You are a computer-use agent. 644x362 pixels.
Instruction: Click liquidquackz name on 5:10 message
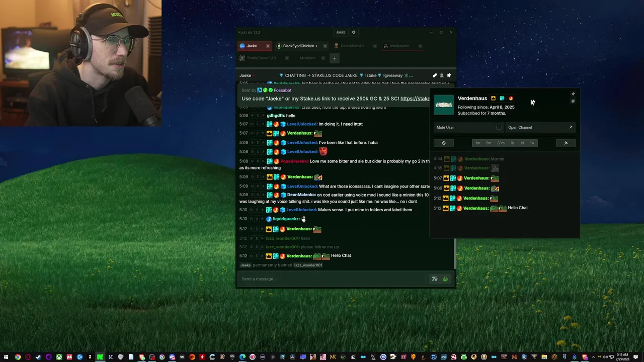coord(286,219)
